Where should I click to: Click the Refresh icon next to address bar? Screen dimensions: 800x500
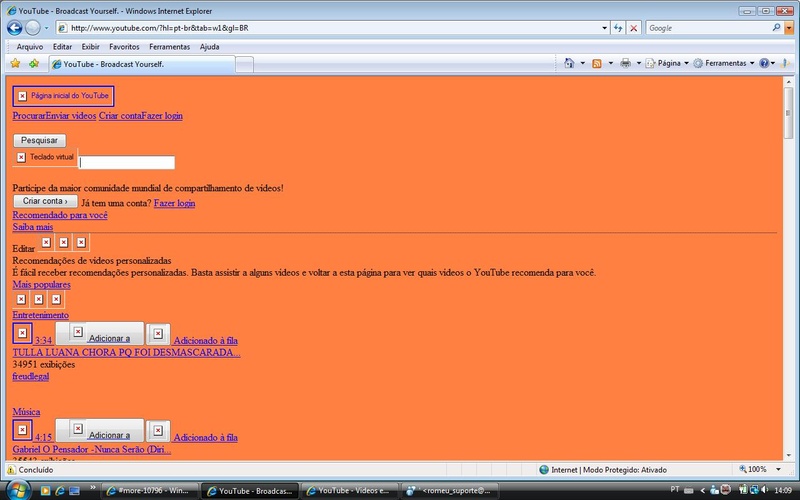pos(618,28)
